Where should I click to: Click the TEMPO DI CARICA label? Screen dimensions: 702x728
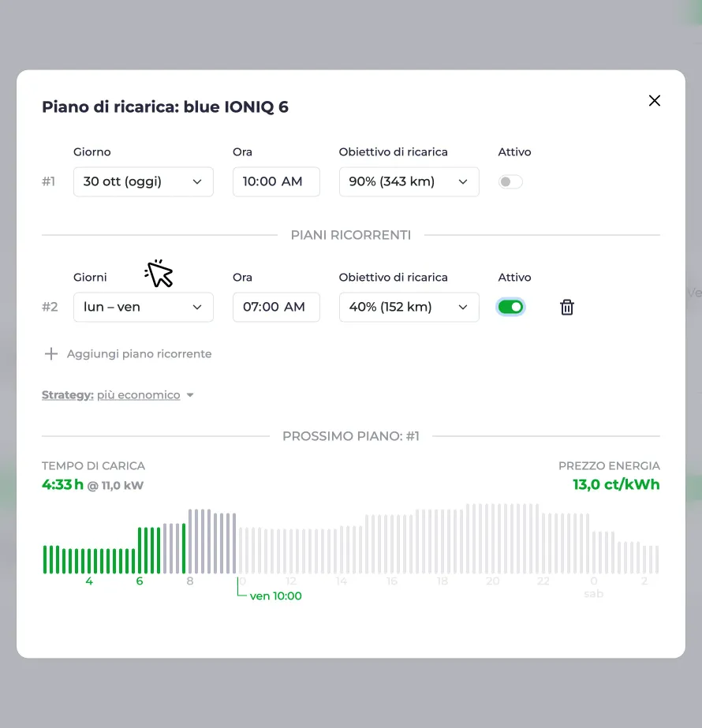93,465
